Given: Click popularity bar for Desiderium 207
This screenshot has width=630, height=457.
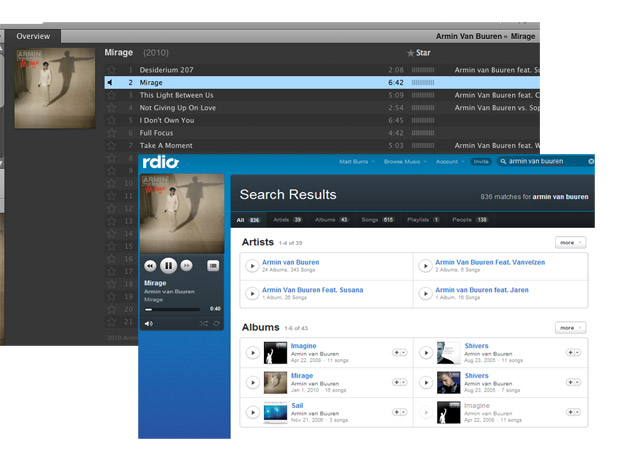Looking at the screenshot, I should 423,70.
